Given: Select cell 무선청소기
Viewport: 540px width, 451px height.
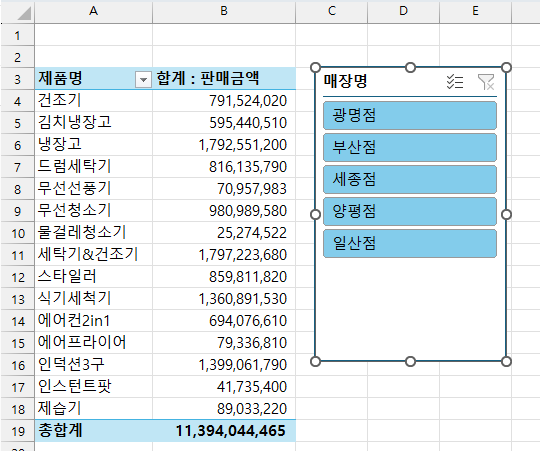Looking at the screenshot, I should [x=93, y=211].
